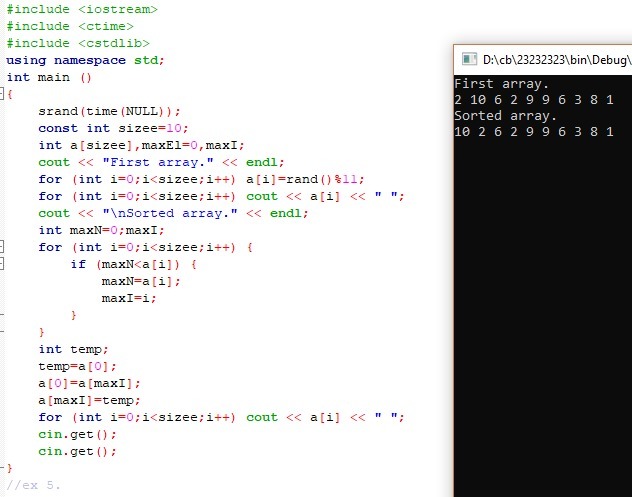This screenshot has height=497, width=632.
Task: Click the '//ex 5.' comment line
Action: [34, 485]
